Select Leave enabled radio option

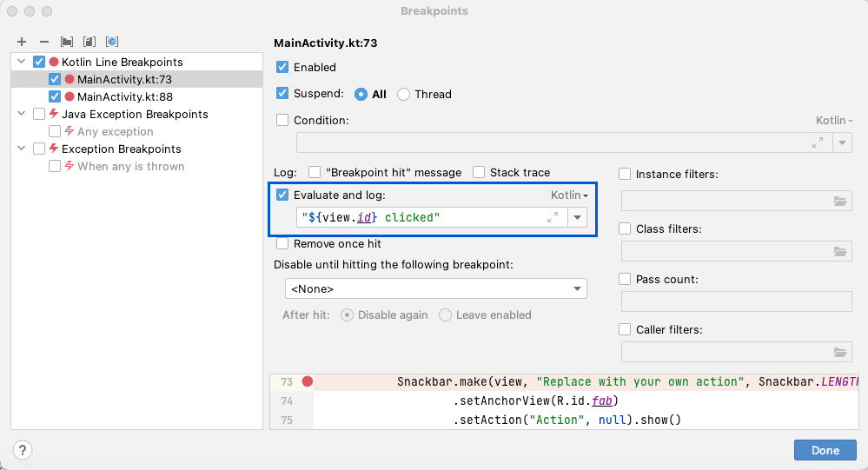tap(445, 315)
